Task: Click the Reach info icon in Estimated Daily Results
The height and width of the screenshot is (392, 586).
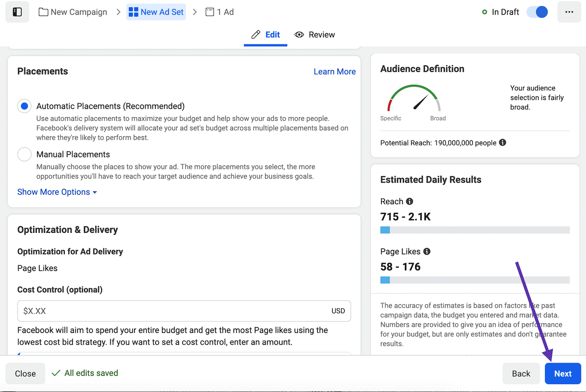Action: tap(409, 201)
